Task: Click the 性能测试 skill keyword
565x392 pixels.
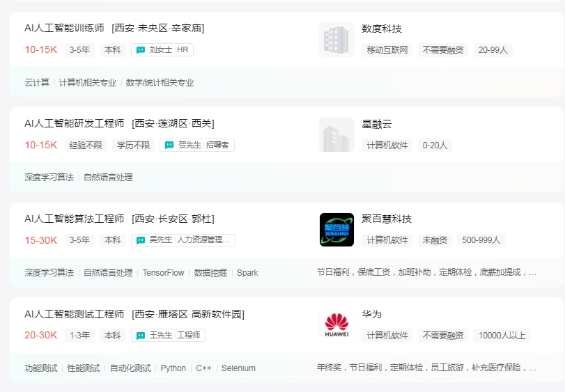Action: [84, 368]
